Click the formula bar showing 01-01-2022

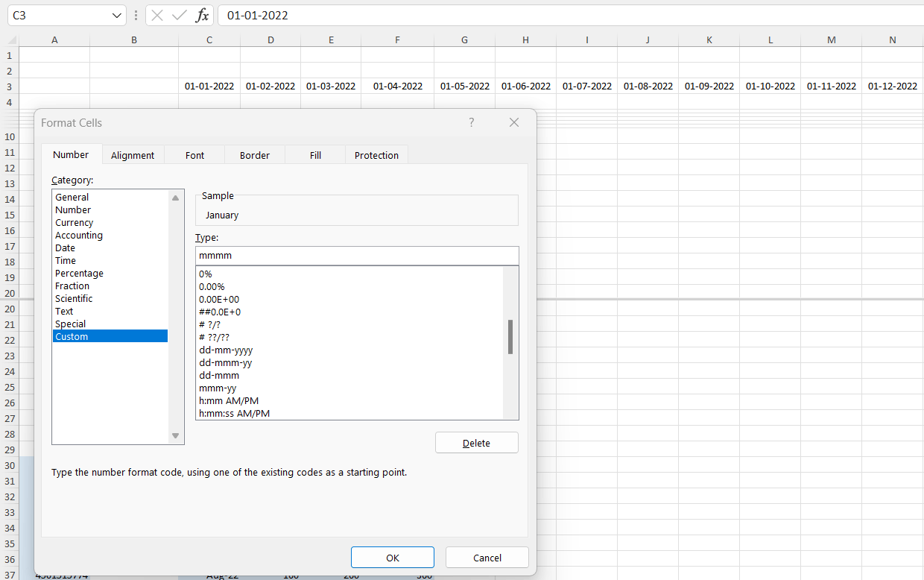(x=571, y=16)
